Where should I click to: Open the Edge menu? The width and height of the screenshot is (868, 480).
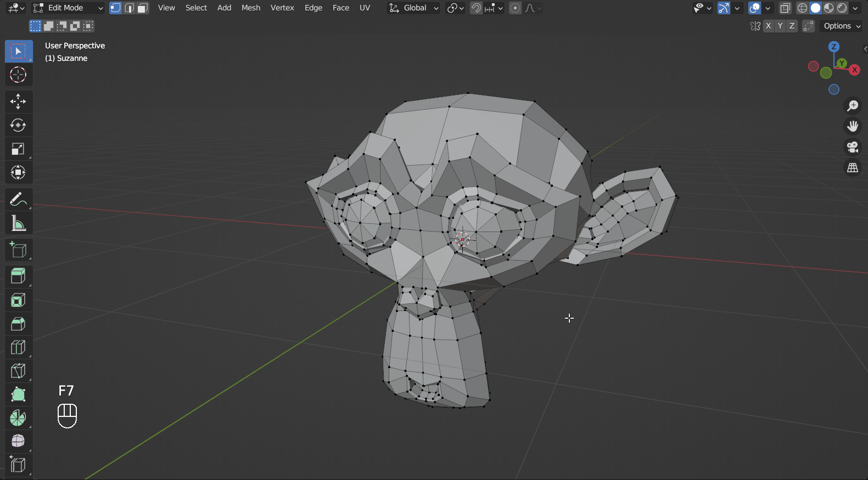tap(313, 8)
